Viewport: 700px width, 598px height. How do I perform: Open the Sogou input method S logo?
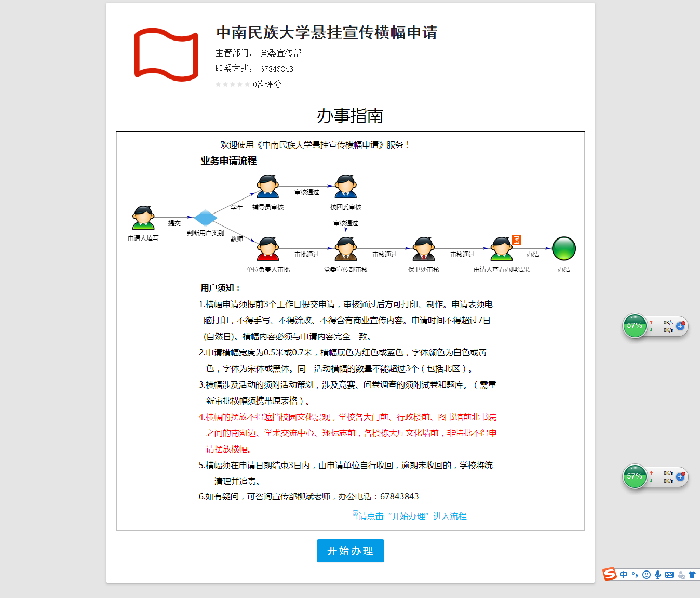[x=610, y=574]
